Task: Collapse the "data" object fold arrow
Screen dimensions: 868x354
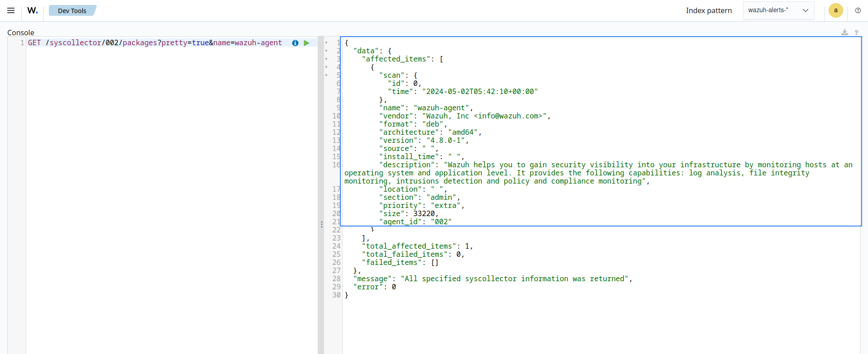Action: [x=326, y=51]
